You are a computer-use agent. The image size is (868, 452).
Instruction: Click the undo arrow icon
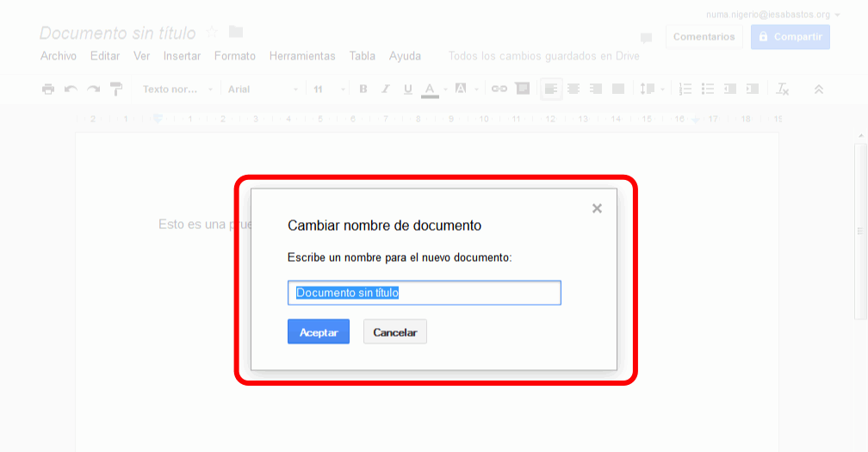[71, 89]
